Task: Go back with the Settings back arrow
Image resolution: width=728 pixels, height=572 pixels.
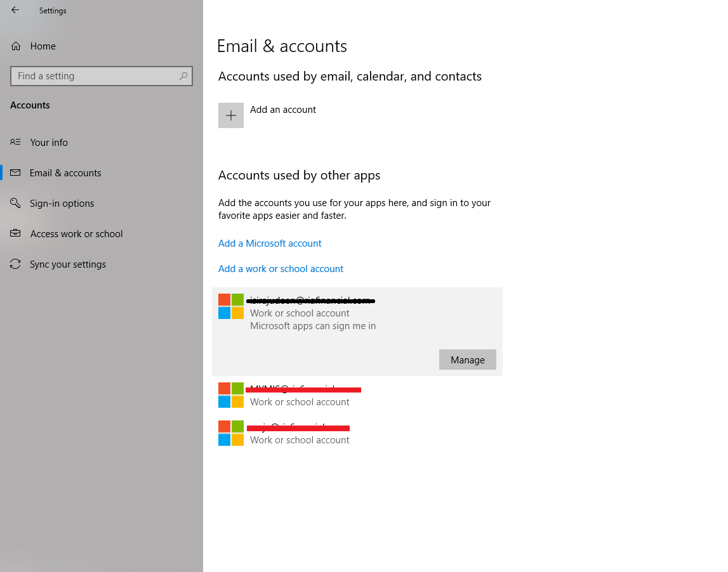Action: 15,10
